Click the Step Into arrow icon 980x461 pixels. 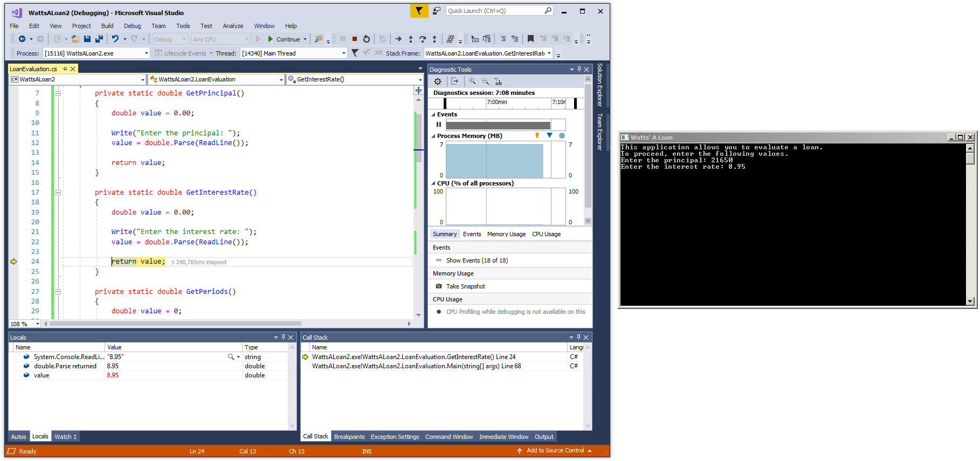[x=411, y=39]
